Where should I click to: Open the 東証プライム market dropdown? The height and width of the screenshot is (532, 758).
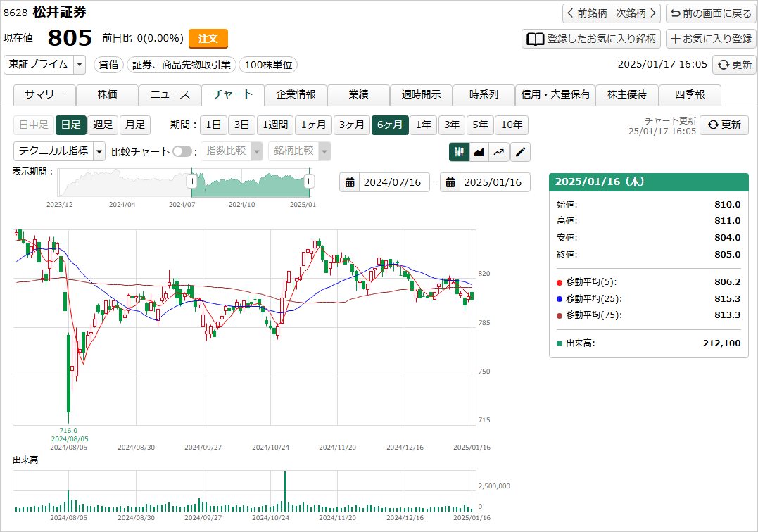click(44, 65)
